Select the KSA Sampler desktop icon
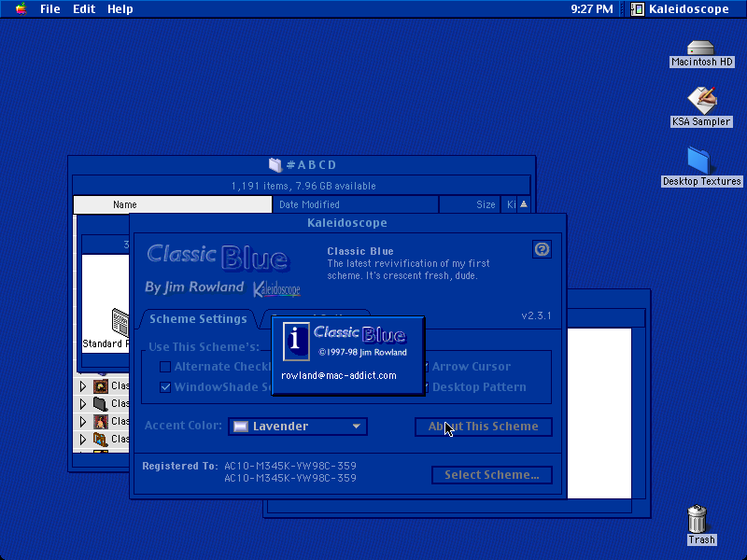This screenshot has height=560, width=747. [x=701, y=100]
